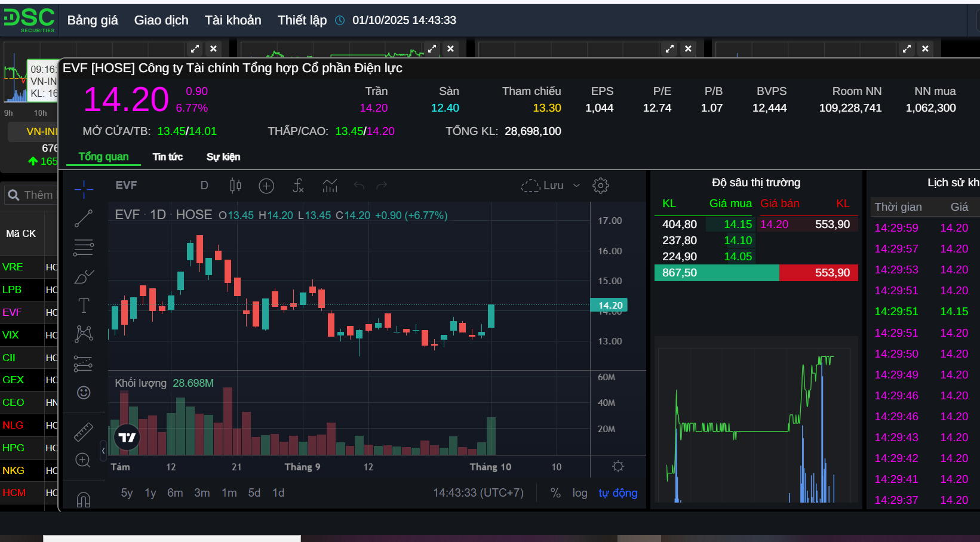
Task: Close the second mini chart panel
Action: pyautogui.click(x=451, y=49)
